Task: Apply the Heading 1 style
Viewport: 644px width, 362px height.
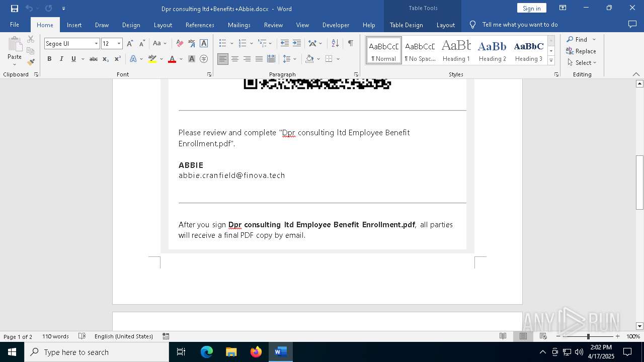Action: [x=456, y=50]
